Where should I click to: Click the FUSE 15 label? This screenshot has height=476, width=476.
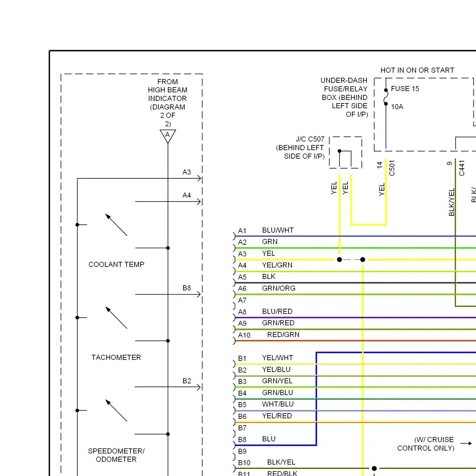pyautogui.click(x=405, y=89)
